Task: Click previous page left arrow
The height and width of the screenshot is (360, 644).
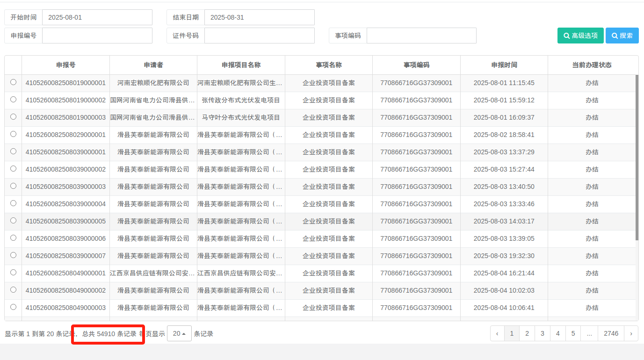Action: [x=497, y=333]
